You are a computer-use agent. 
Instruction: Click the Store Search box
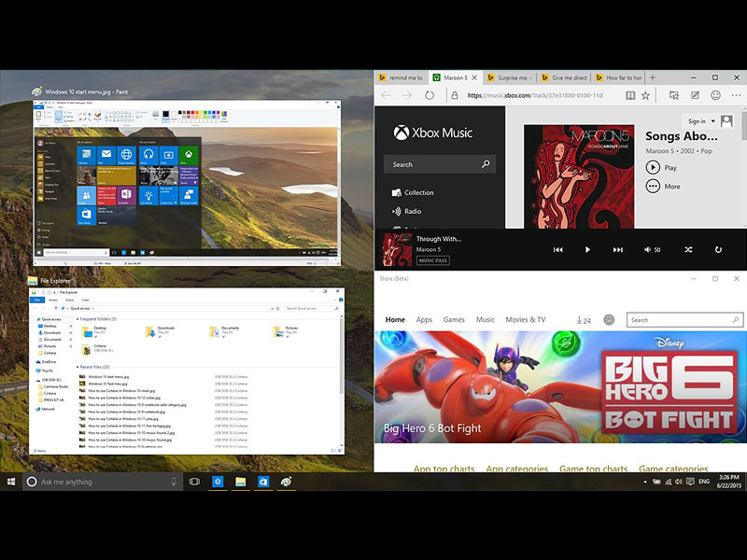[684, 320]
